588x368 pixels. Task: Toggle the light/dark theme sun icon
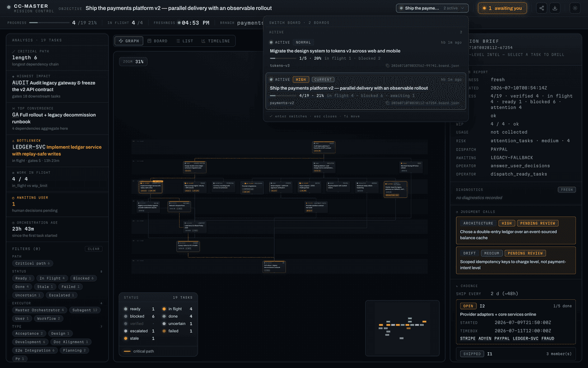tap(575, 8)
